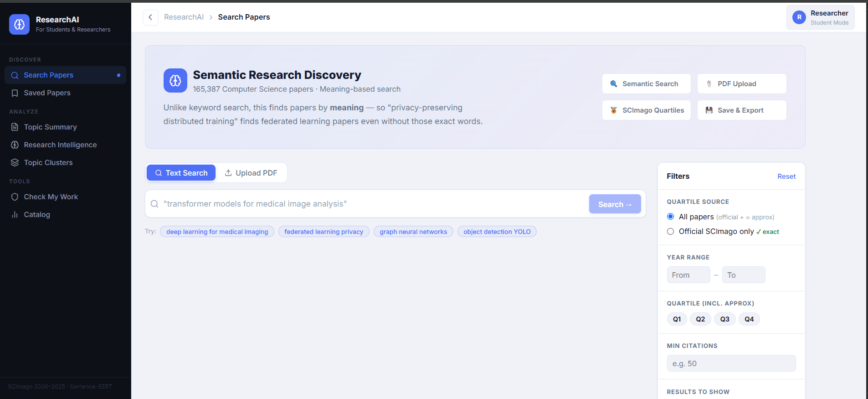This screenshot has height=399, width=868.
Task: Click the floppy disk icon in Save & Export
Action: pos(709,110)
